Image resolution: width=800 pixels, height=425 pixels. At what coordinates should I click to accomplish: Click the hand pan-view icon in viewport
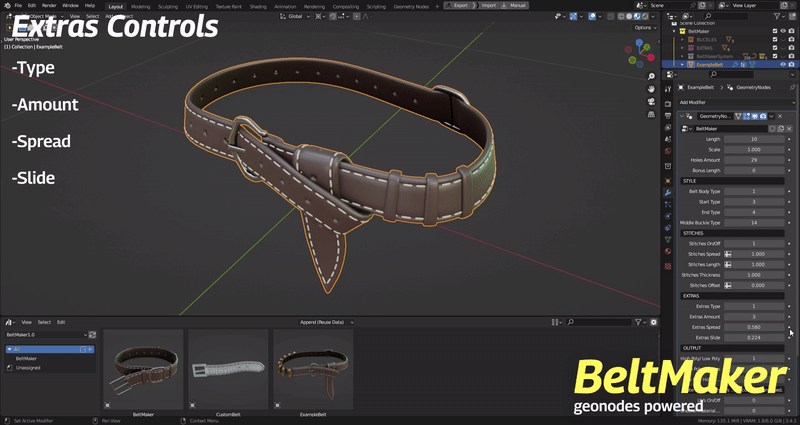652,89
